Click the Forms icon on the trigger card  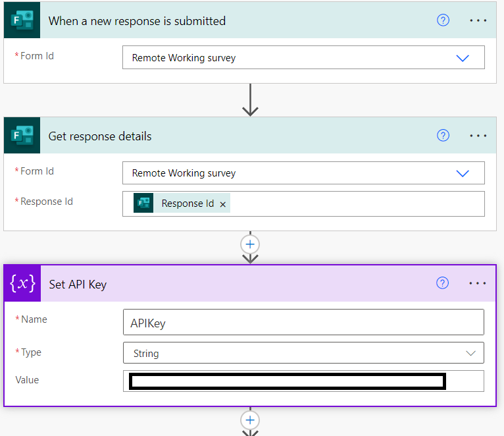tap(22, 20)
